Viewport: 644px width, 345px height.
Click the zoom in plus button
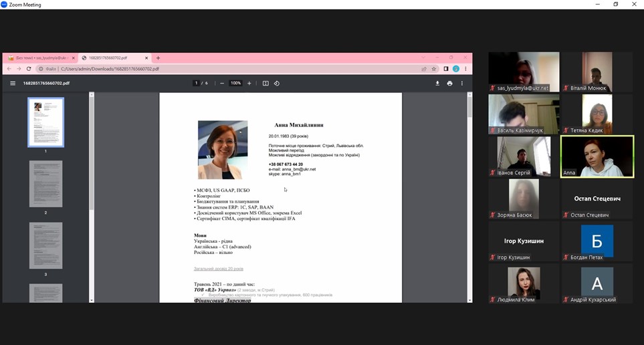pos(249,84)
